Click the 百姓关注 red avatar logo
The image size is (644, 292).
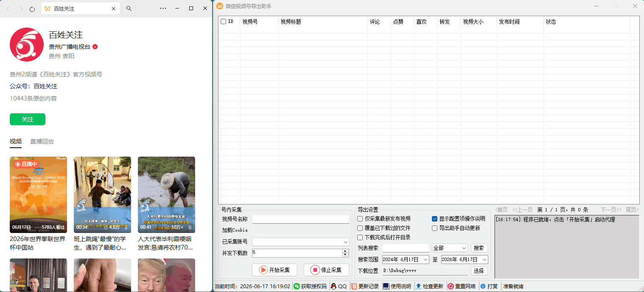27,45
